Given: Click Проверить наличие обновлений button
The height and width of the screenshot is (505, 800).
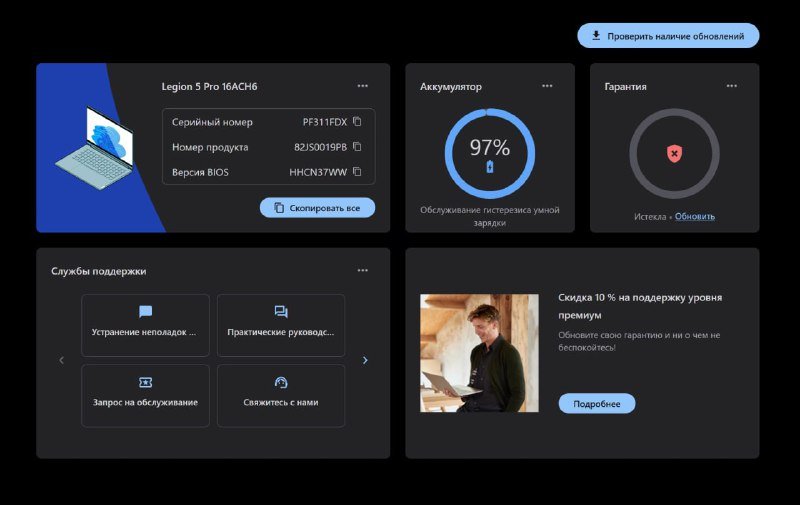Looking at the screenshot, I should [668, 36].
